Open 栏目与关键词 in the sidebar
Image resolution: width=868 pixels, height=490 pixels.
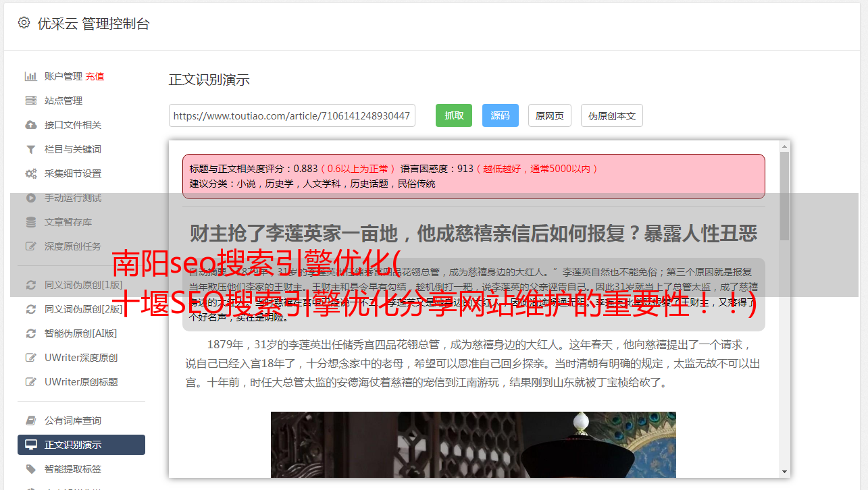73,149
